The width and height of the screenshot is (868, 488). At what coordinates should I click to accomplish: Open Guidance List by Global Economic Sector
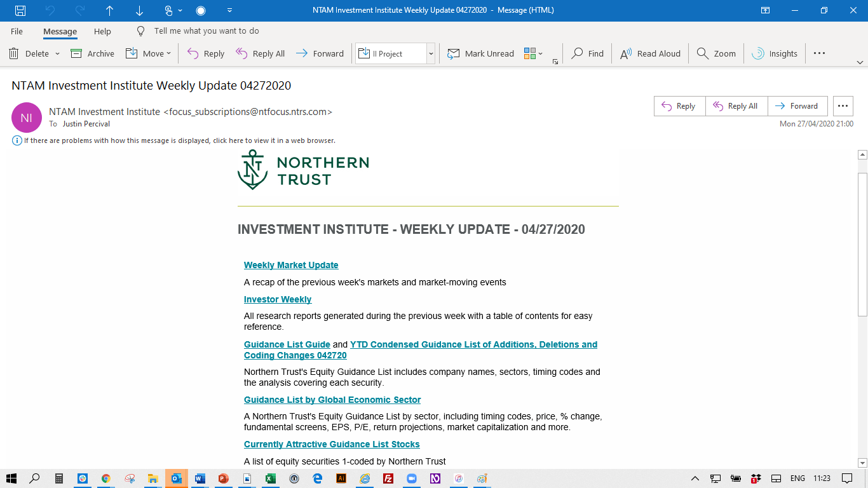332,400
